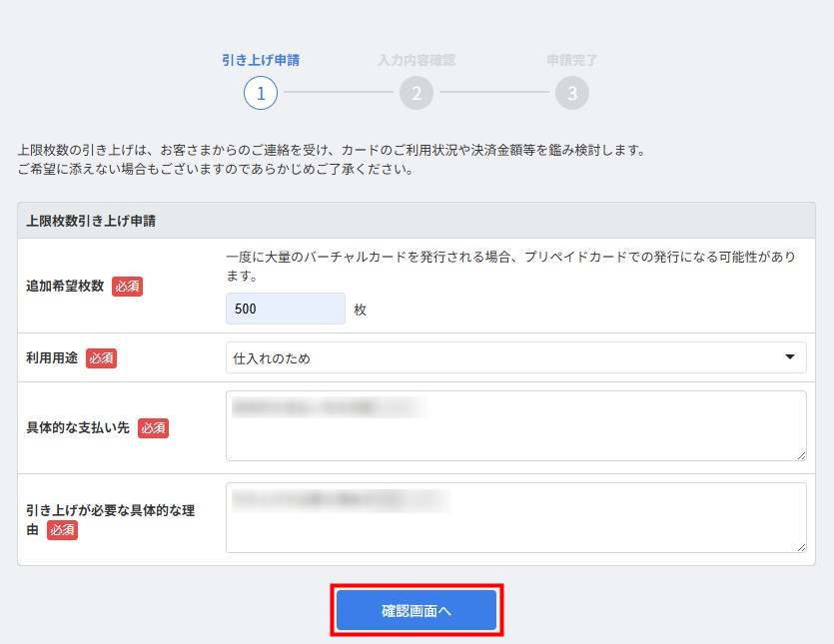
Task: Click the step 2 circle indicator
Action: (x=417, y=93)
